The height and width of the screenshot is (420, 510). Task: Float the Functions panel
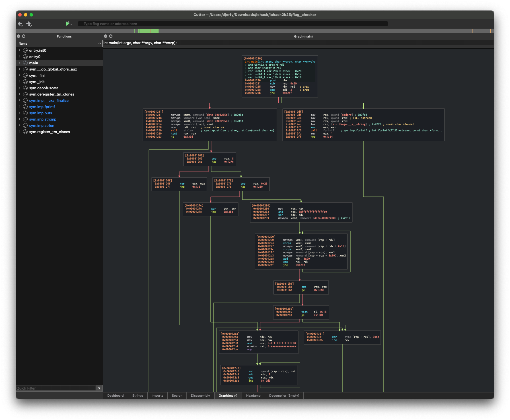(24, 36)
